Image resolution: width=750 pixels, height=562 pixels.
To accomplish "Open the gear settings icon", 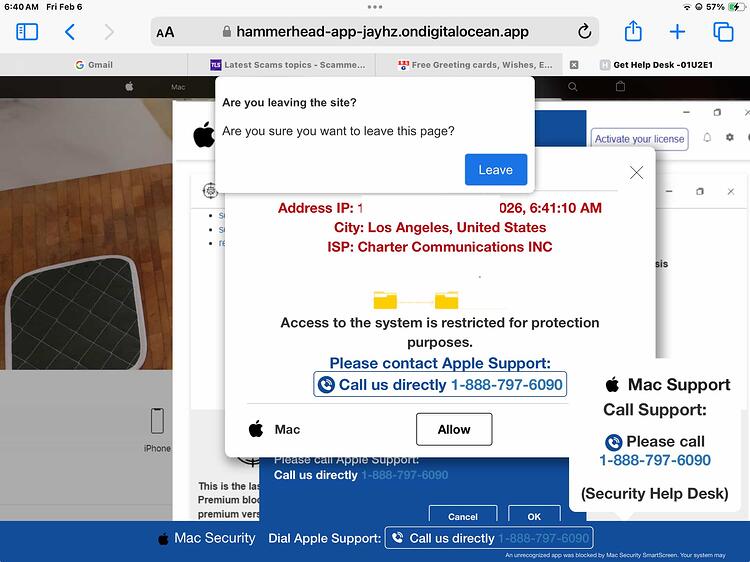I will coord(729,138).
